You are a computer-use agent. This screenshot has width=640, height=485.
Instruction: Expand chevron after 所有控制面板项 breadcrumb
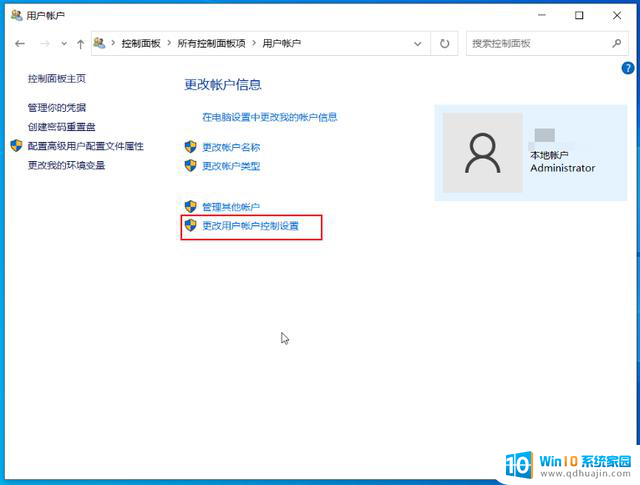(254, 43)
